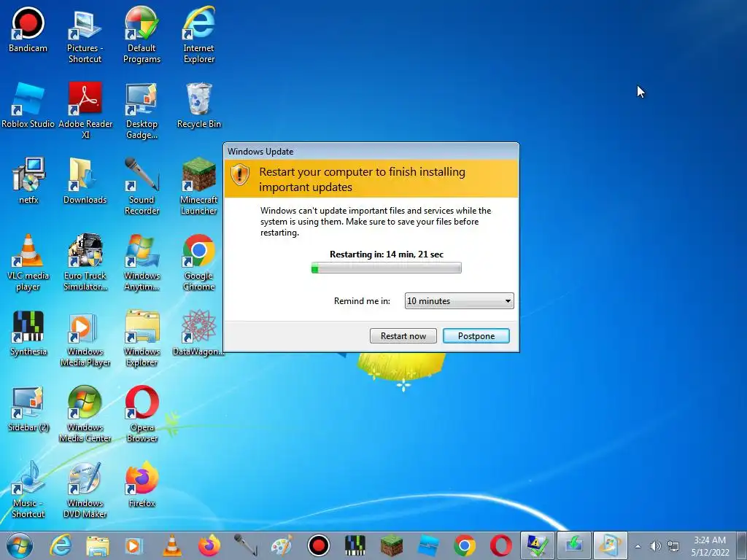The width and height of the screenshot is (747, 560).
Task: Select the Recycle Bin icon
Action: coord(198,106)
